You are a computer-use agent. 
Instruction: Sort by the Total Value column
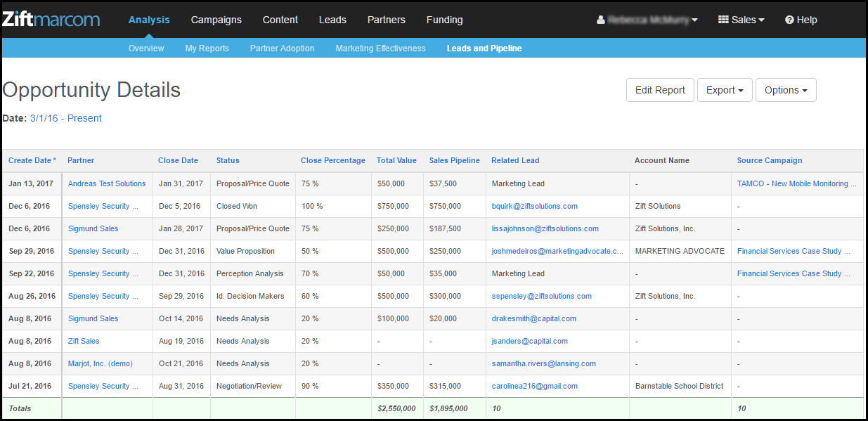coord(396,160)
